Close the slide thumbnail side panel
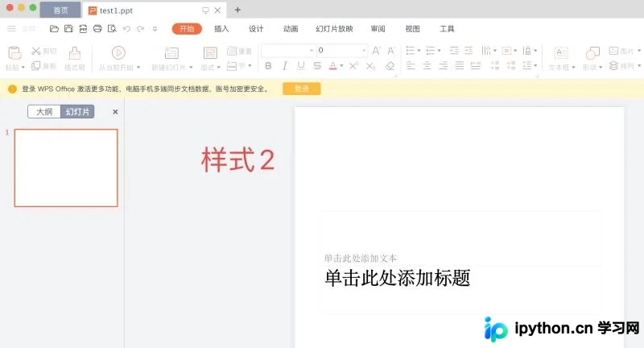The height and width of the screenshot is (348, 644). coord(115,112)
